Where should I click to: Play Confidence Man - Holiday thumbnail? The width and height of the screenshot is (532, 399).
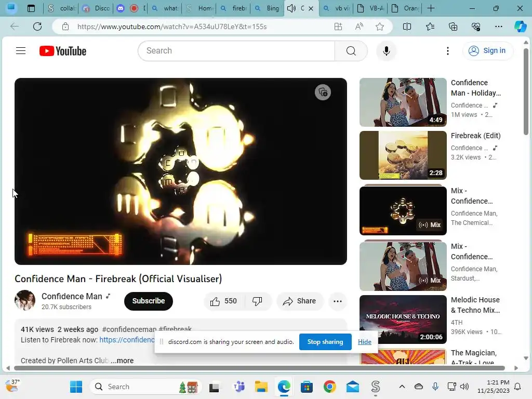(403, 102)
